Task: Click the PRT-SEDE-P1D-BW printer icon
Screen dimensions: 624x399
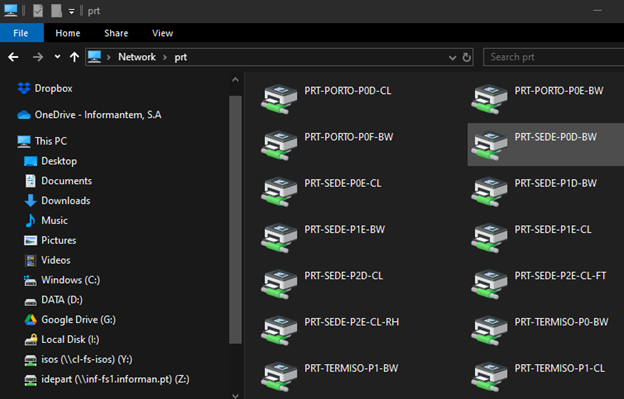Action: pos(489,191)
